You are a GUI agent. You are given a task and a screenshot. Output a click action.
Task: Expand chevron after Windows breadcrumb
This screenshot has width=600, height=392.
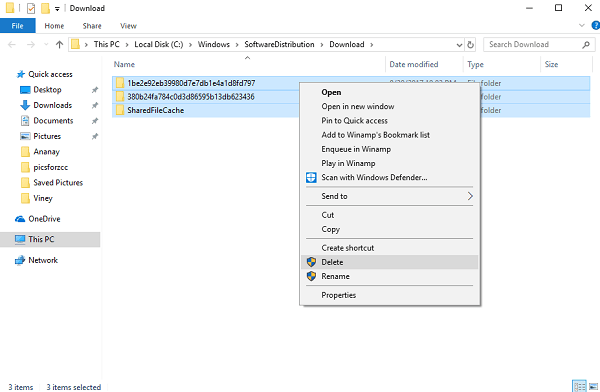237,45
